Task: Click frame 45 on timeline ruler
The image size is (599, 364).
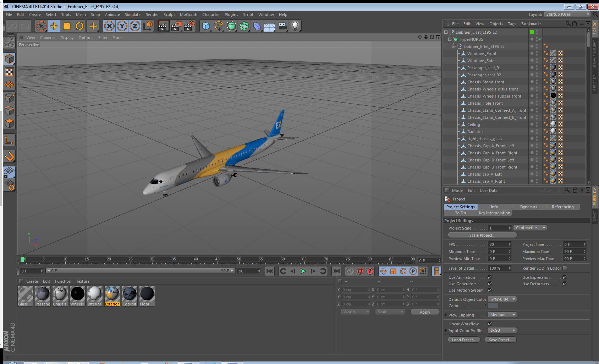Action: click(217, 259)
